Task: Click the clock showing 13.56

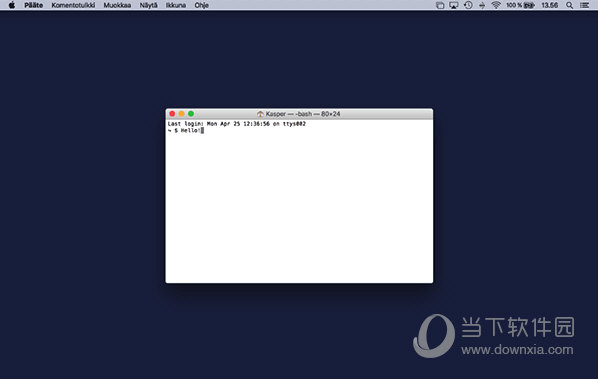Action: tap(550, 5)
